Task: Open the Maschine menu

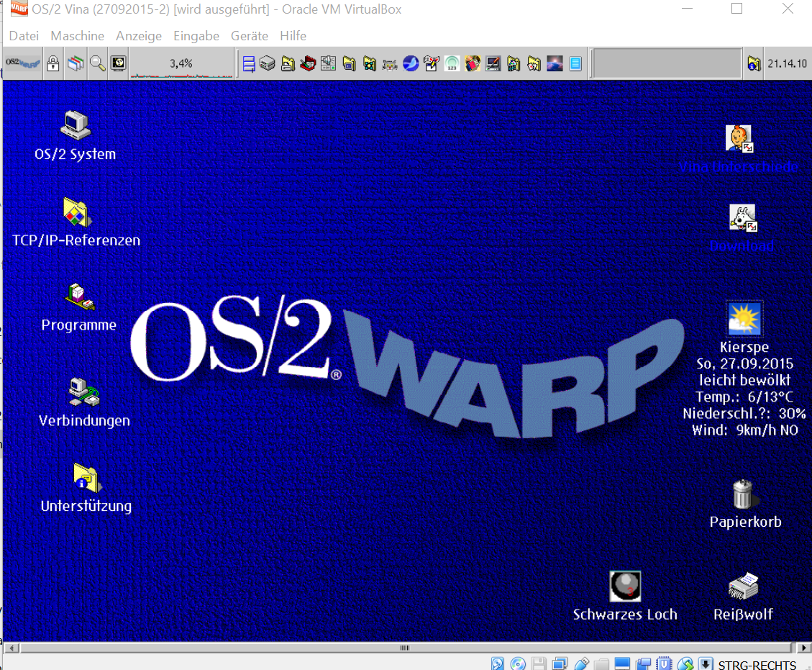Action: pos(77,36)
